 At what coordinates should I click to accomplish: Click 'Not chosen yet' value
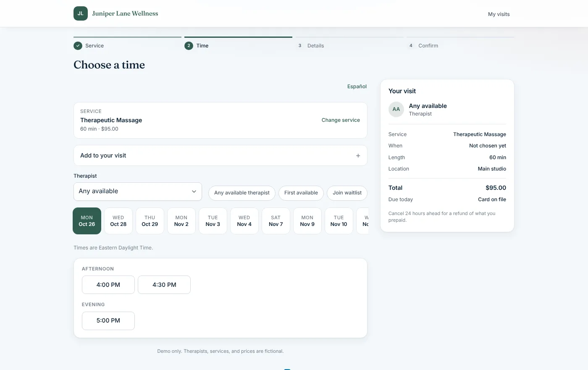coord(488,146)
